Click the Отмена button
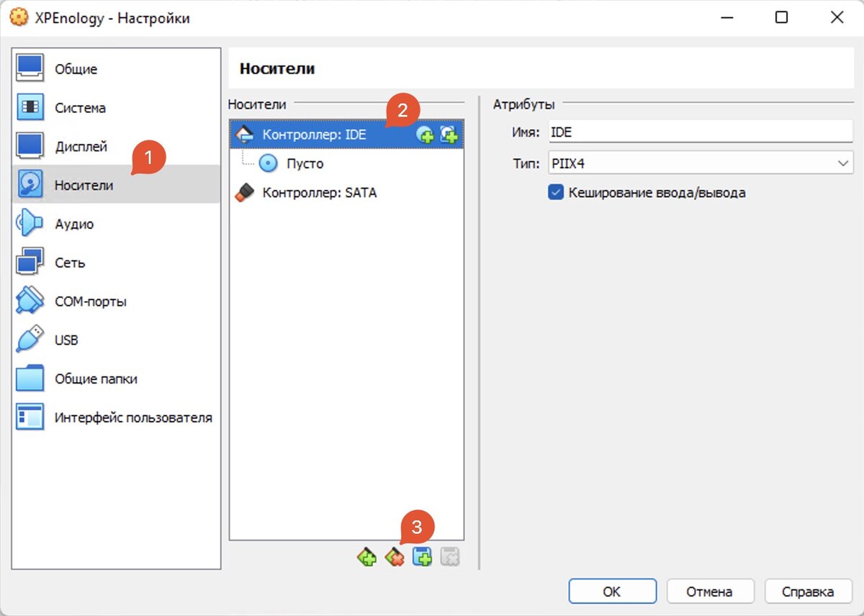 point(710,592)
